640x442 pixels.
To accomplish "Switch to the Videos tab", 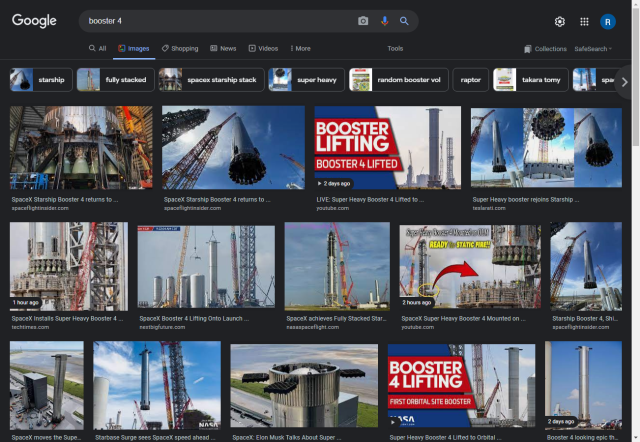I will 263,48.
